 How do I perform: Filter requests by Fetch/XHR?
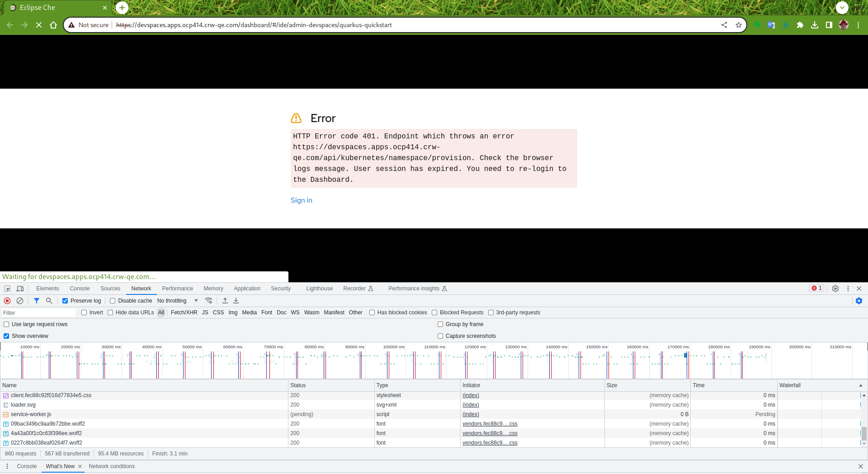[x=184, y=313]
